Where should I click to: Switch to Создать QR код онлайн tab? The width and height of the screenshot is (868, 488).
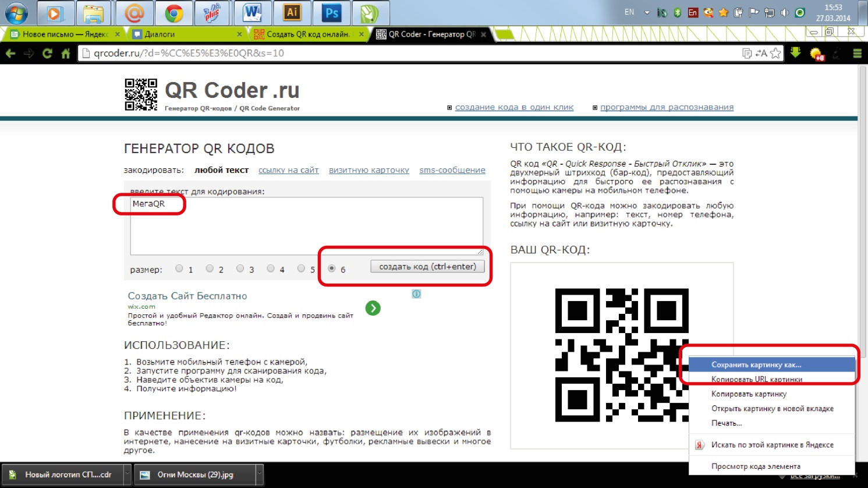point(309,34)
